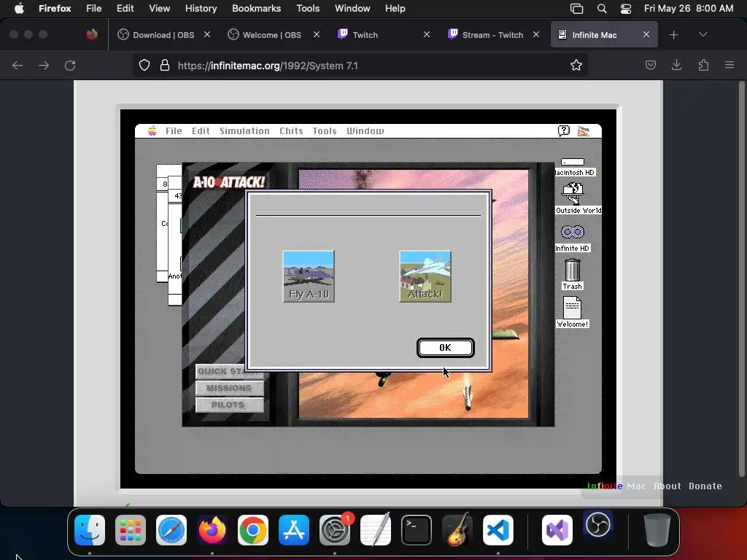The image size is (747, 560).
Task: Open the Firefox hamburger menu
Action: click(729, 65)
